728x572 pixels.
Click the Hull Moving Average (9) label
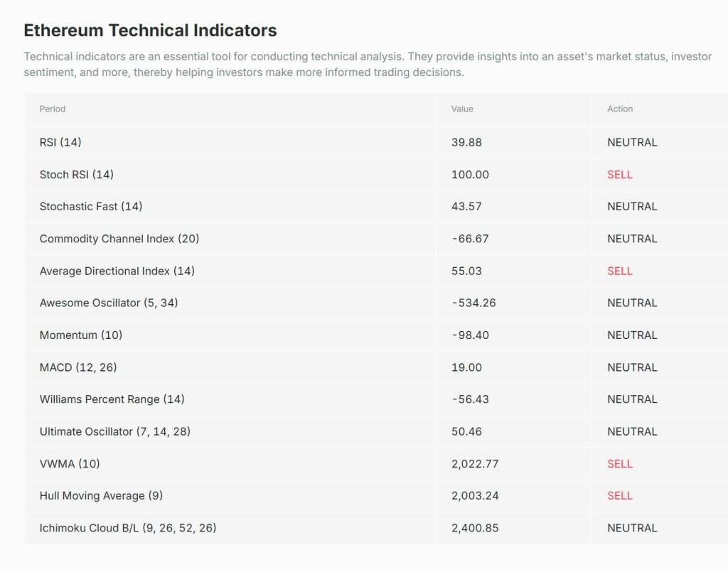[x=101, y=495]
